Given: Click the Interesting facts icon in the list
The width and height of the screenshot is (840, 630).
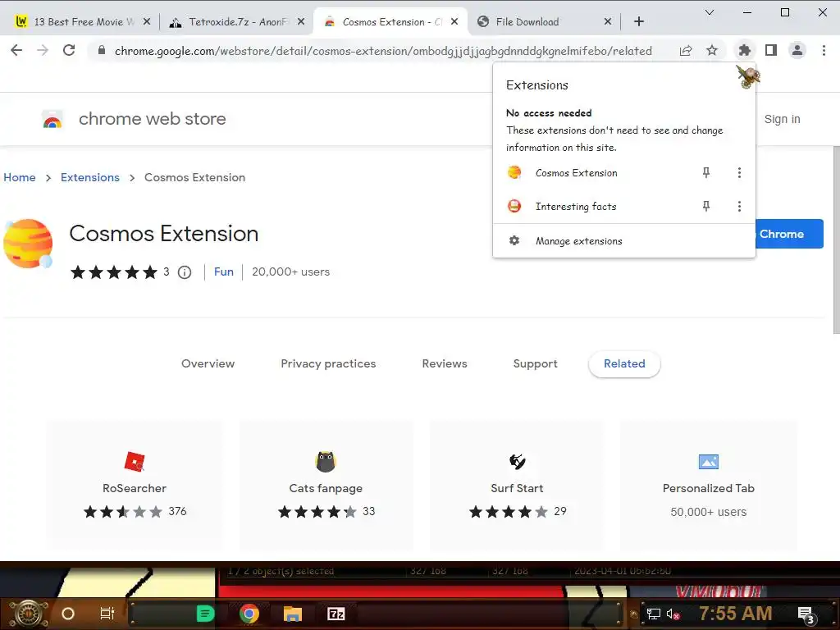Looking at the screenshot, I should [x=514, y=206].
